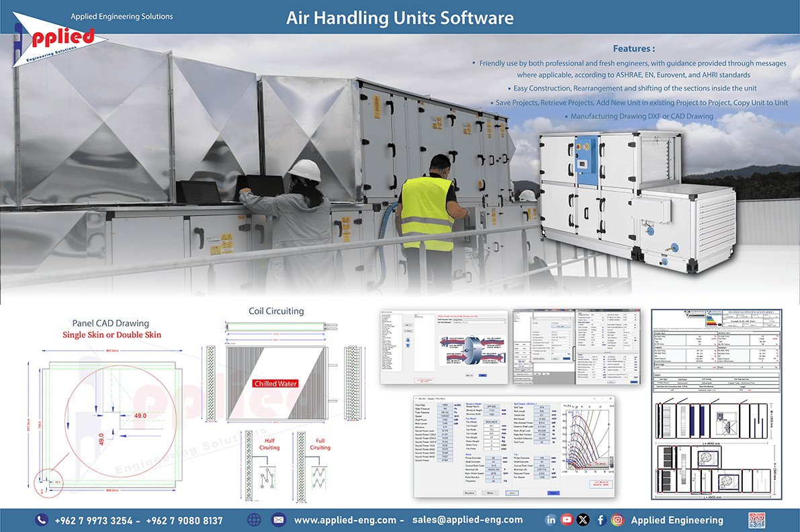This screenshot has height=532, width=800.
Task: Click the globe website icon in the footer
Action: point(254,519)
